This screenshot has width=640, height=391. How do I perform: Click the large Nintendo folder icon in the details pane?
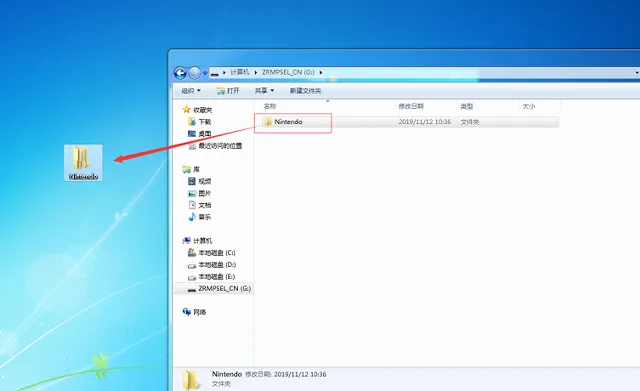pyautogui.click(x=191, y=379)
